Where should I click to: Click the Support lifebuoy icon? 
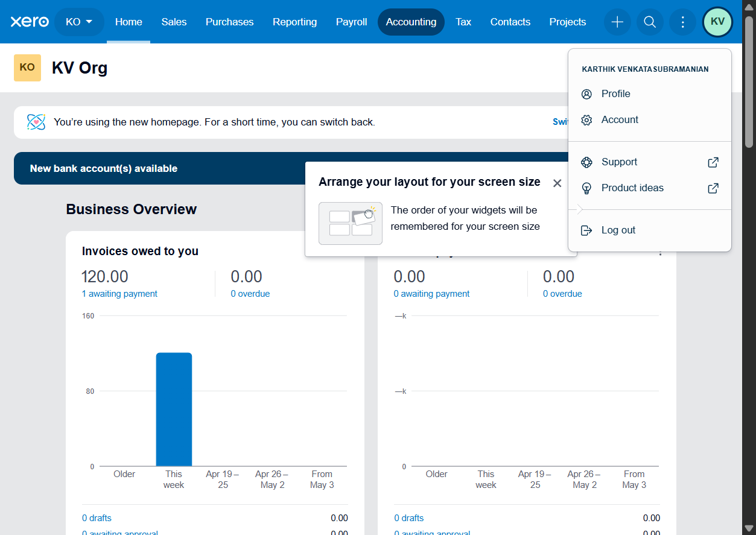coord(586,162)
